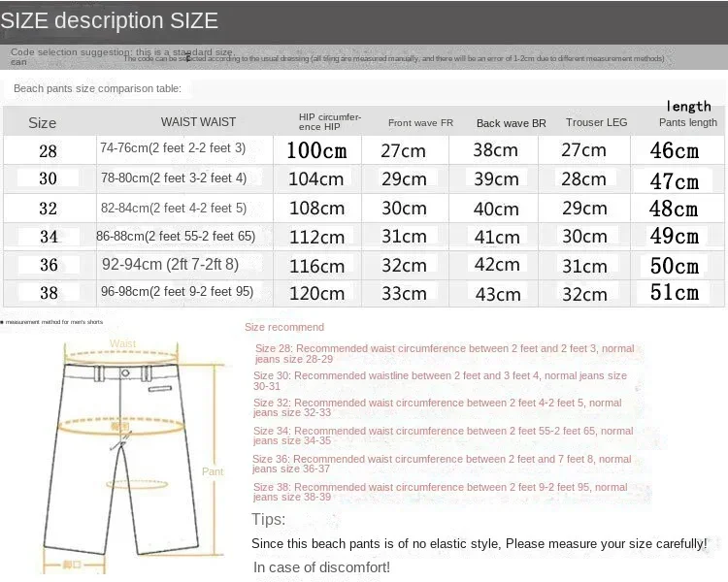
Task: Select size 34 cell in table
Action: tap(49, 237)
